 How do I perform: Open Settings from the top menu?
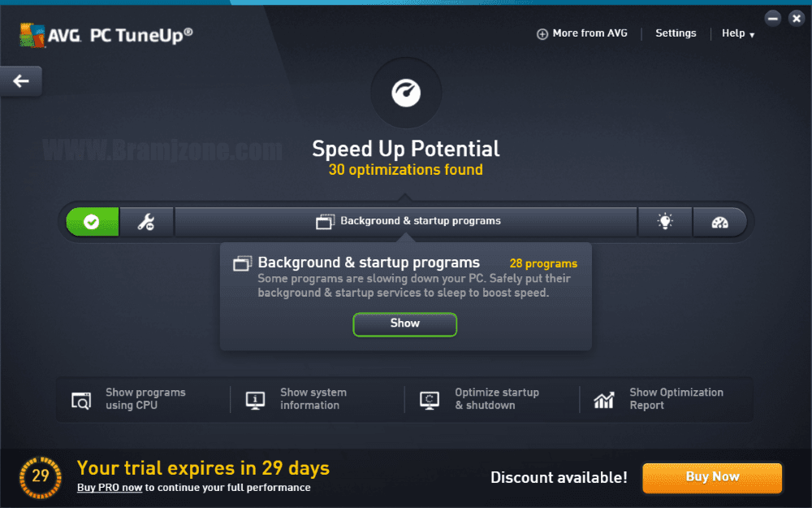pos(676,33)
